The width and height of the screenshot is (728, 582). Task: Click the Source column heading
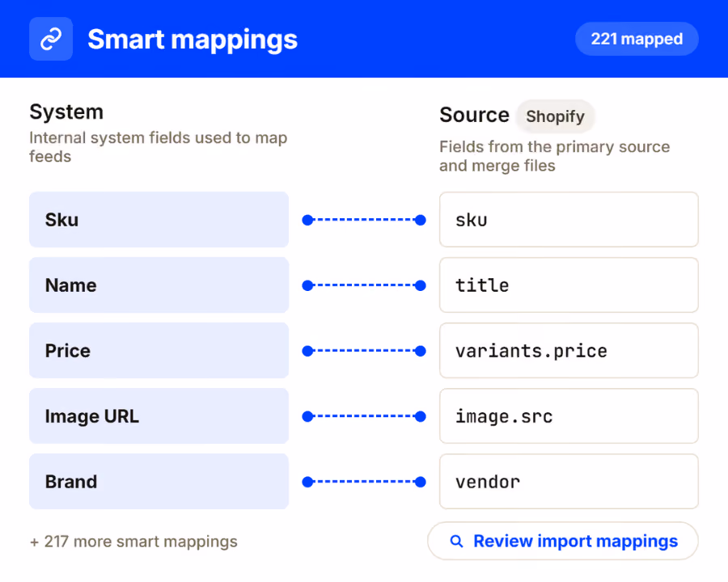coord(474,115)
